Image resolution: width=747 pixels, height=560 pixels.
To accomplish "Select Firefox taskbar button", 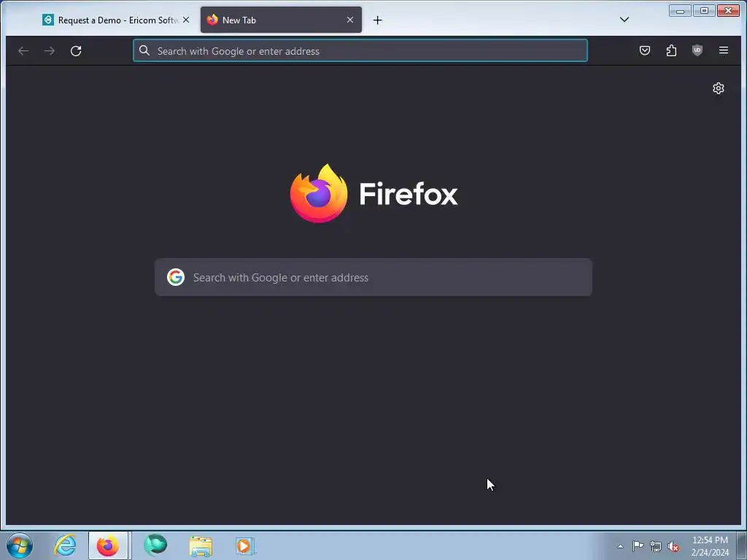I will (108, 545).
